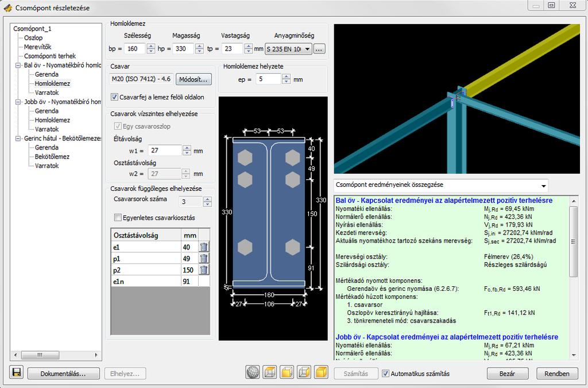Select Csomópont_1 root tree item
This screenshot has height=388, width=588.
[32, 29]
